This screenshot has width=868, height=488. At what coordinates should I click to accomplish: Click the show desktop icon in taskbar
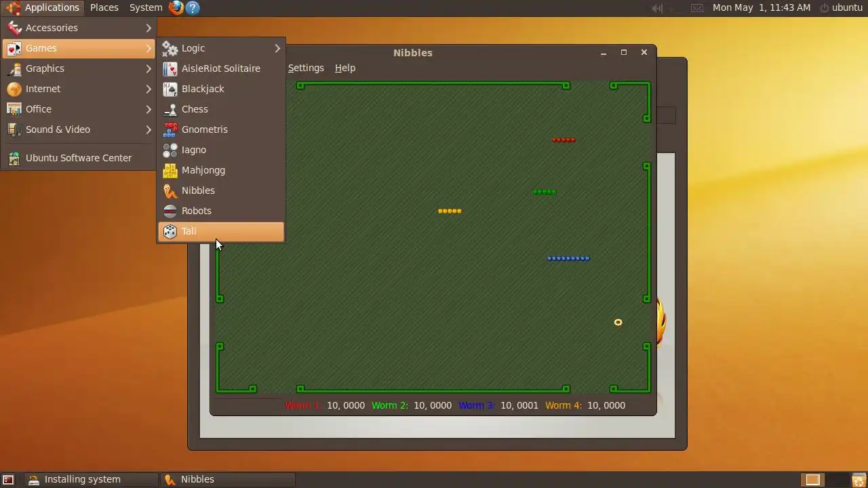(8, 480)
